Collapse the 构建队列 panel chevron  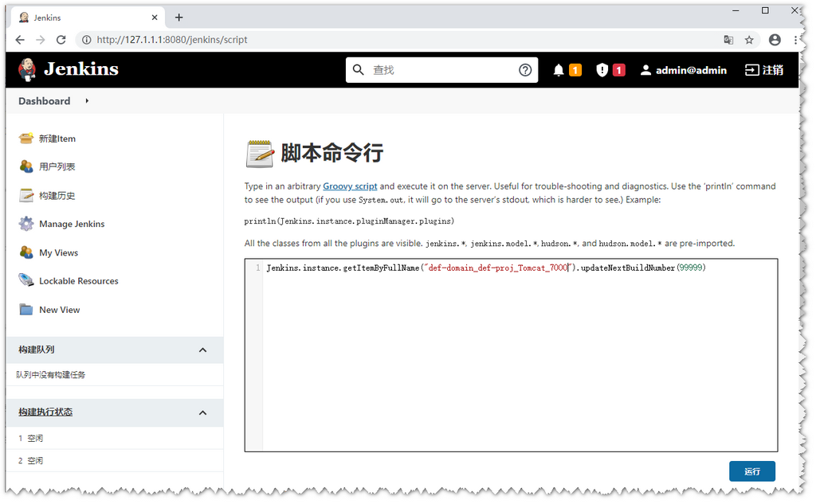point(203,350)
